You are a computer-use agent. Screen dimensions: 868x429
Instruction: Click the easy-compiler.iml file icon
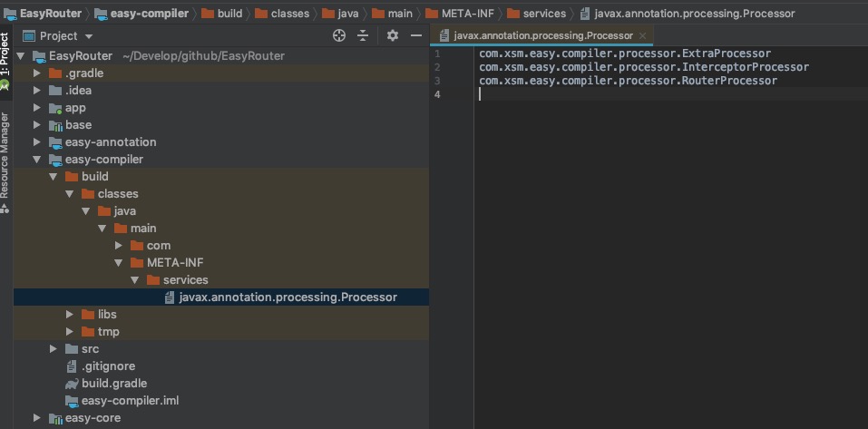coord(72,401)
